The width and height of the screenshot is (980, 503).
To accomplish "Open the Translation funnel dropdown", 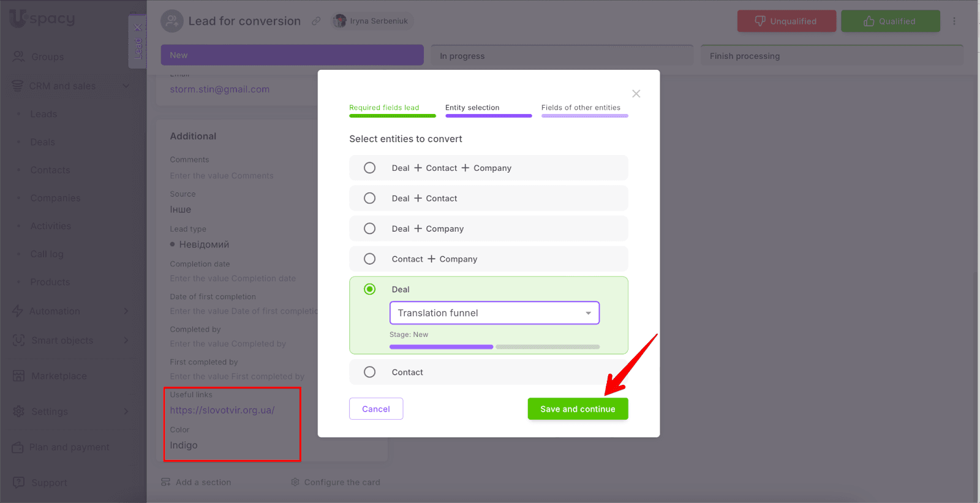I will [494, 313].
